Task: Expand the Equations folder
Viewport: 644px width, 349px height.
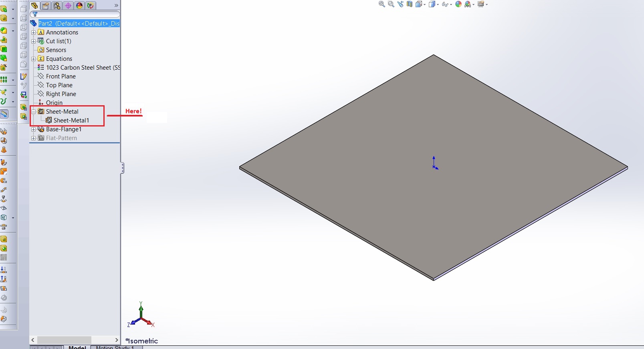Action: [x=34, y=59]
